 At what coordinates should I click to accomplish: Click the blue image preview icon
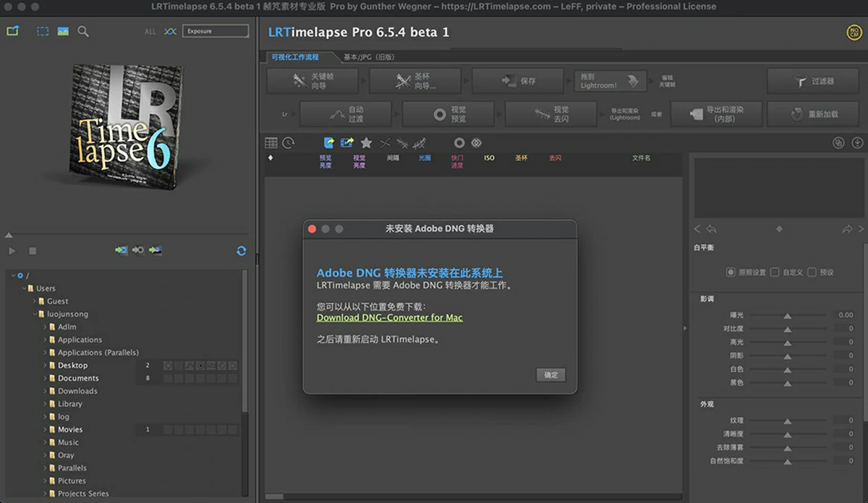[x=63, y=31]
